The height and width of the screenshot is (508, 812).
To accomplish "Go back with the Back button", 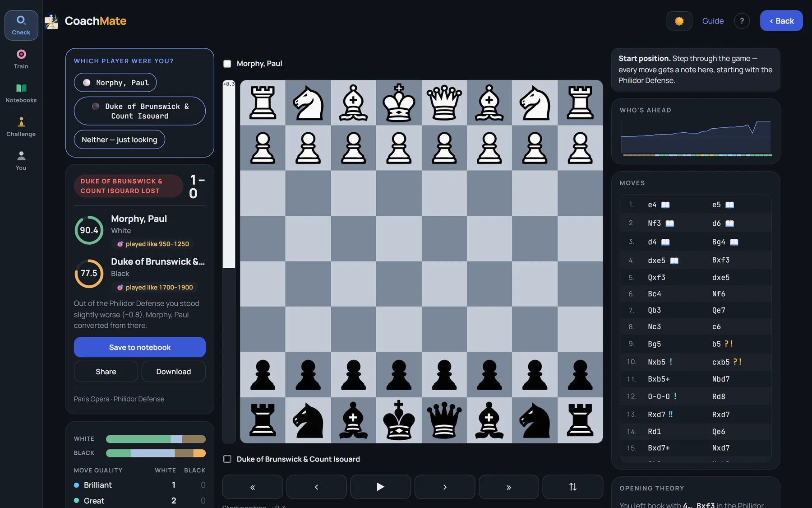I will click(x=781, y=21).
